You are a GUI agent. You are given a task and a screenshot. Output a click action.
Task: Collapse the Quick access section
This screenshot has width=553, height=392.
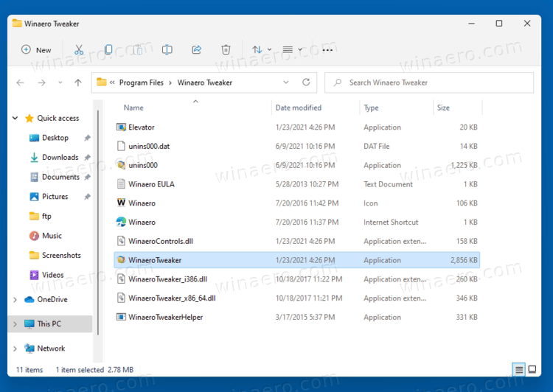pos(15,118)
